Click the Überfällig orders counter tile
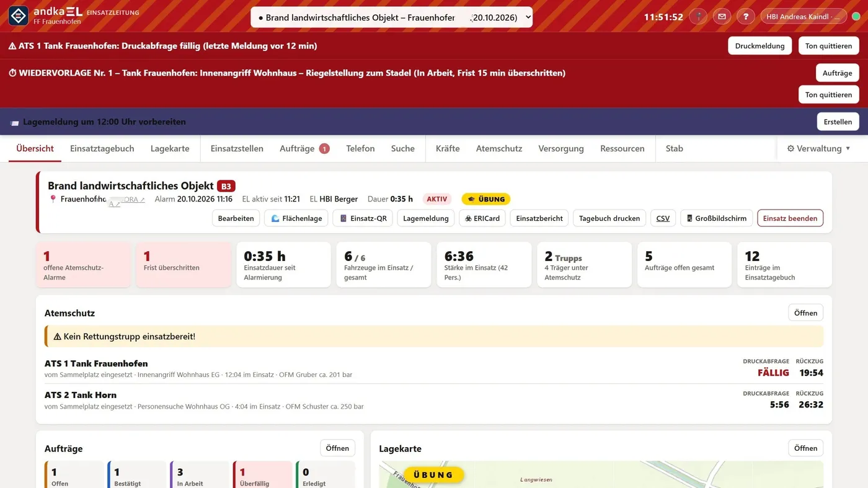 [262, 474]
